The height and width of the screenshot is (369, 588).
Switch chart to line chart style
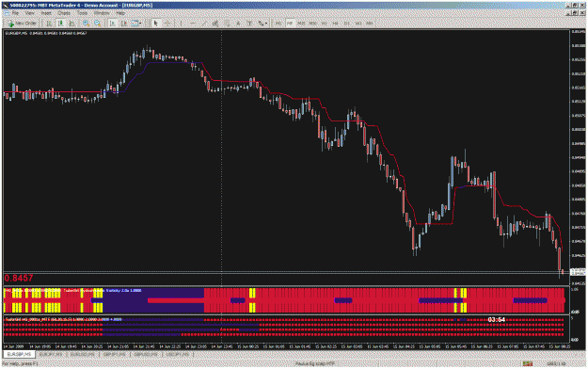(x=72, y=24)
